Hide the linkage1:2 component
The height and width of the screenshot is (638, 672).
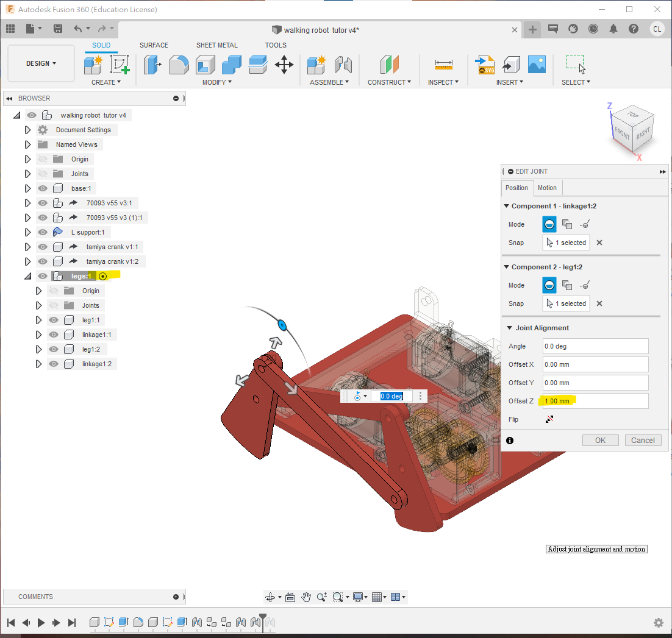tap(54, 364)
